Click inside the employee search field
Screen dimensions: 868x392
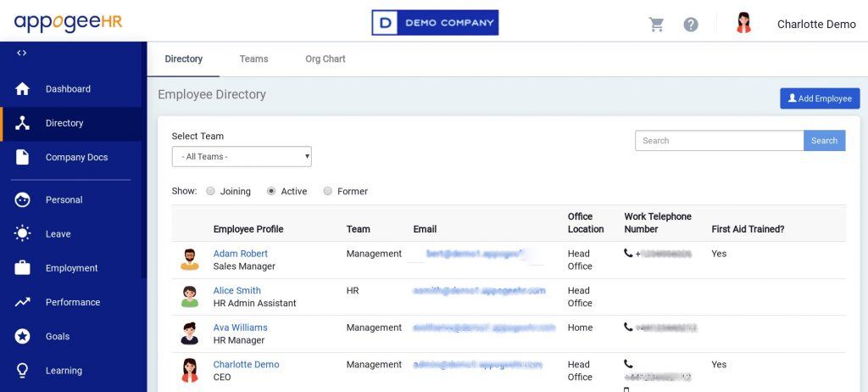click(719, 141)
